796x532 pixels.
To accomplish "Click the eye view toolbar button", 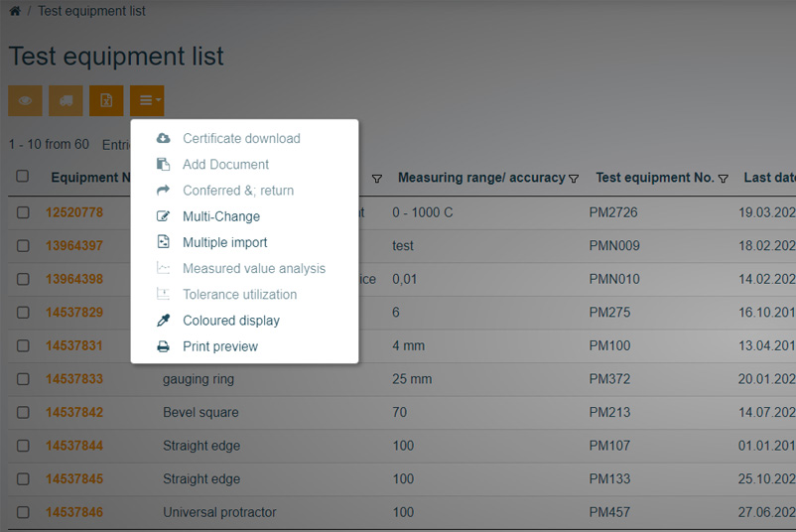I will click(x=25, y=100).
